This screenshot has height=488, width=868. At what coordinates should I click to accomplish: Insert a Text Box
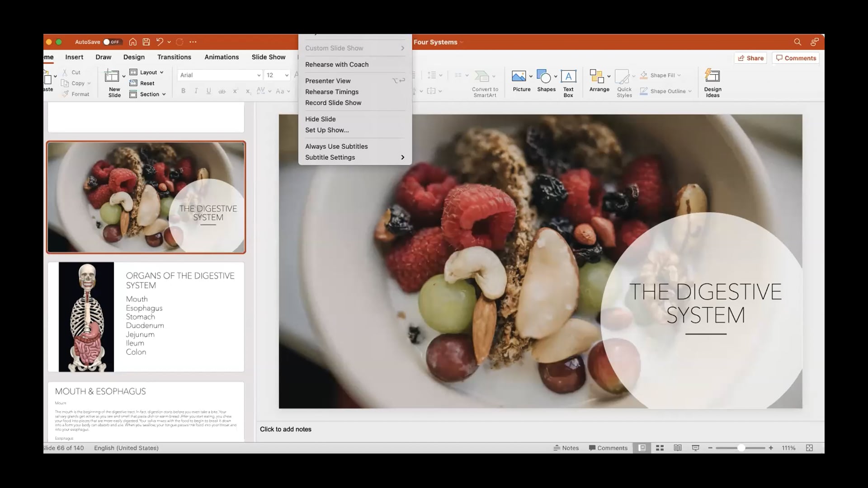568,77
